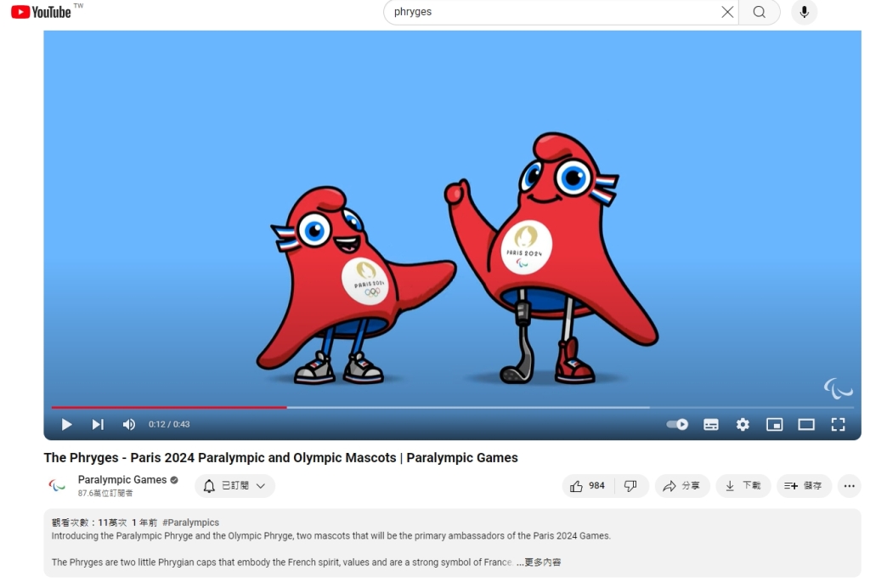Play the paused video

click(x=66, y=425)
